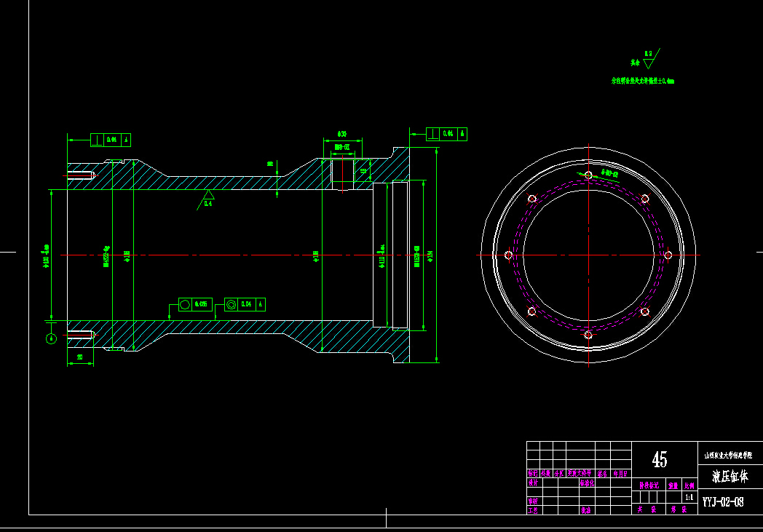
Task: Click the upper threaded hole at the section's left end
Action: click(81, 175)
